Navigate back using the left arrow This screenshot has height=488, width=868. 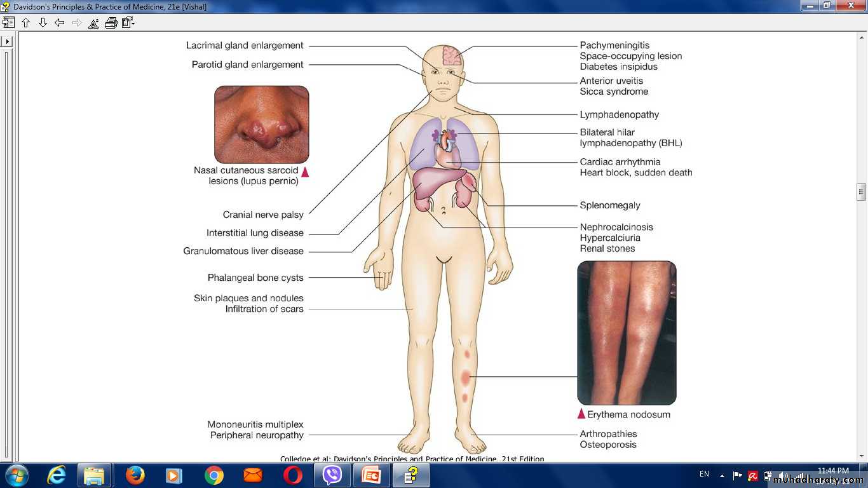pos(60,23)
